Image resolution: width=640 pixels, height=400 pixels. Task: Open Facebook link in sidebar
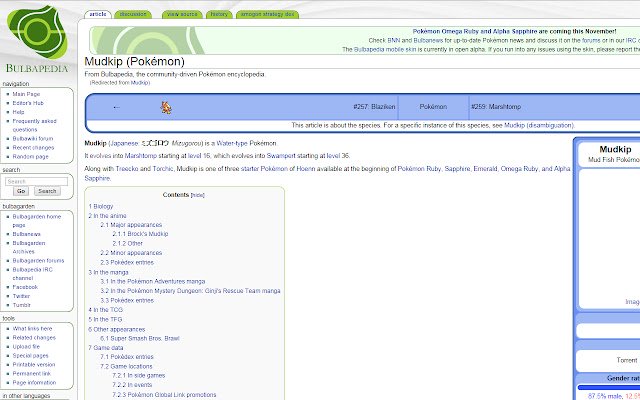click(25, 287)
